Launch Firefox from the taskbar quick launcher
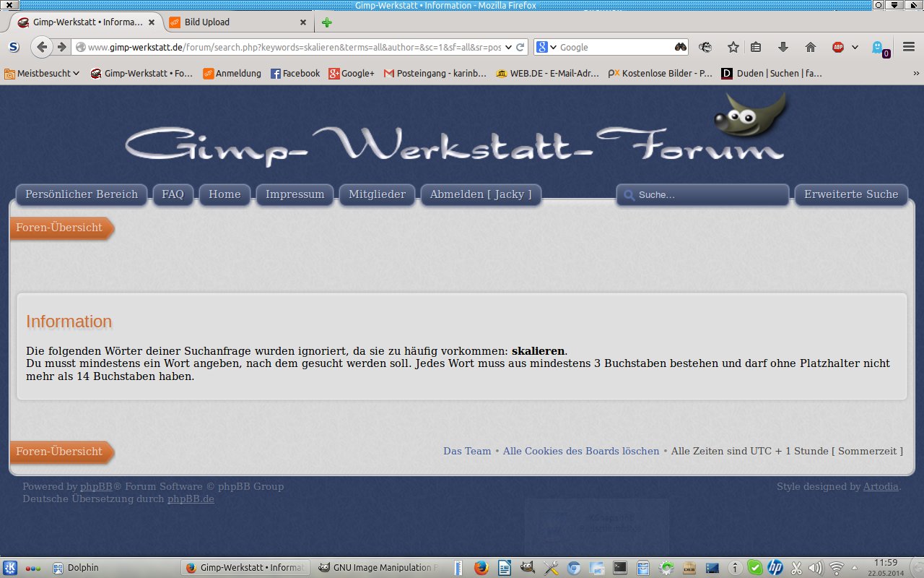 tap(481, 568)
